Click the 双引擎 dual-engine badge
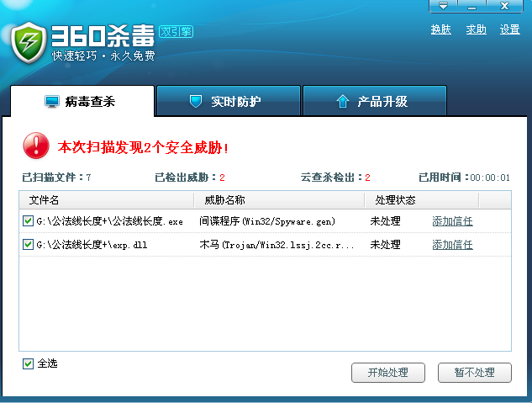Image resolution: width=532 pixels, height=403 pixels. 176,32
